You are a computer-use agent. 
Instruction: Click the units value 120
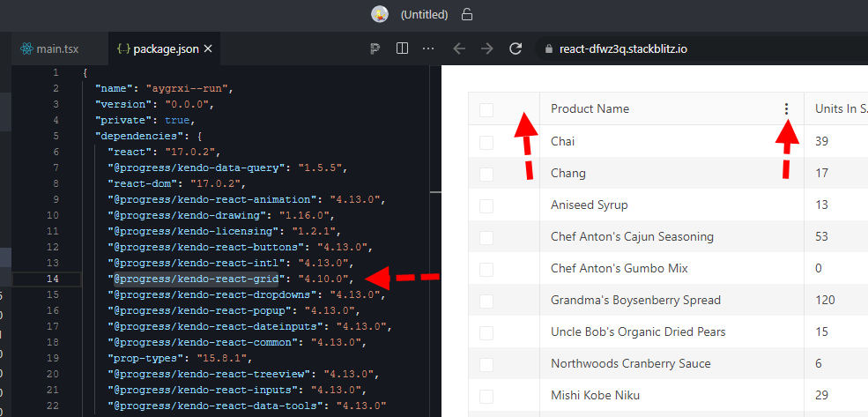click(825, 300)
